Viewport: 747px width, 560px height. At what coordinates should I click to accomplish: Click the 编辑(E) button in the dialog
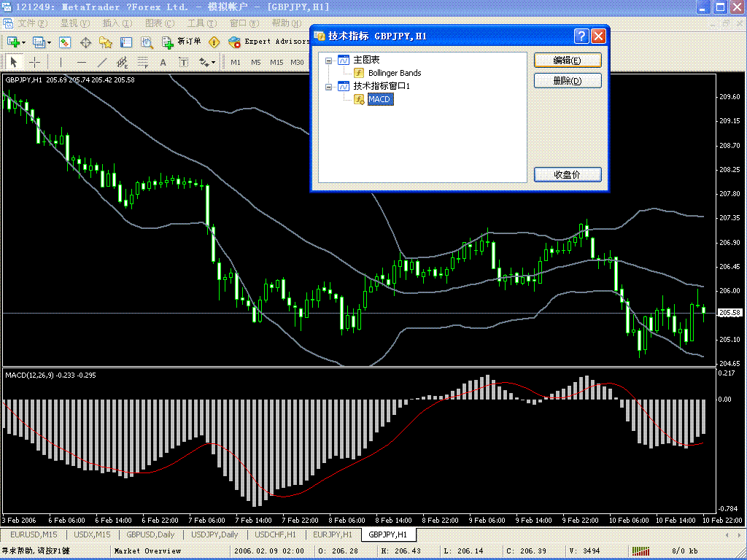point(568,60)
